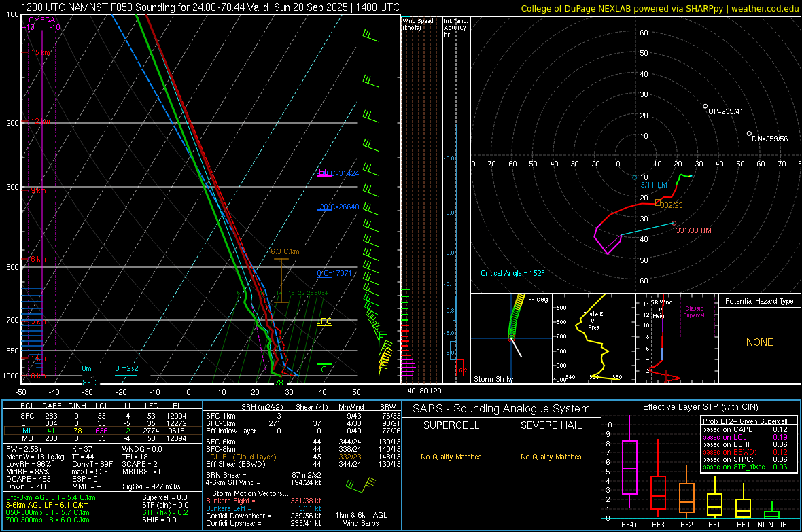Select the MU parcel row
This screenshot has height=532, width=802.
pyautogui.click(x=103, y=438)
